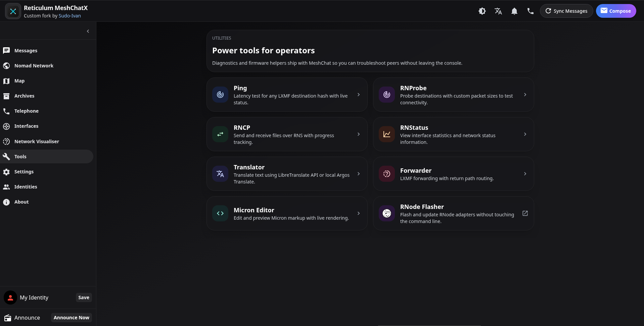Toggle the dark/light theme icon
Viewport: 644px width, 326px height.
pyautogui.click(x=482, y=11)
